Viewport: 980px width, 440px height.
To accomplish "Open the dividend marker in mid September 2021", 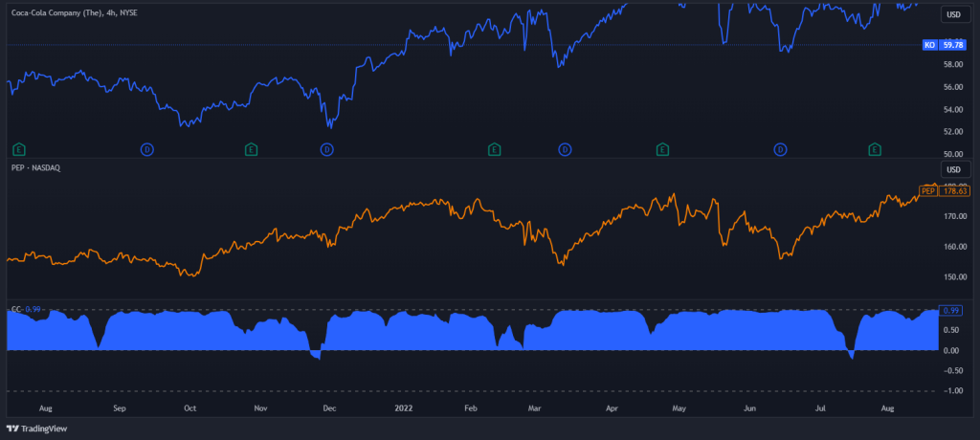I will [147, 149].
